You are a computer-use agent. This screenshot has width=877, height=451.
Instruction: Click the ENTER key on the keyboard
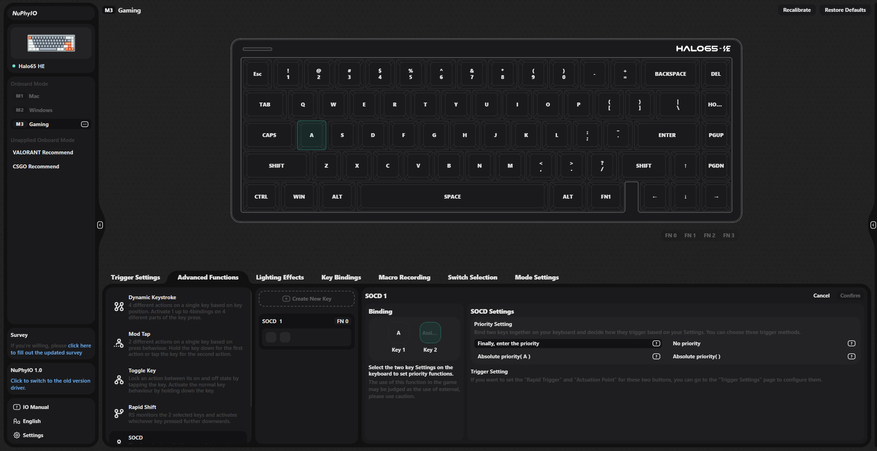667,135
